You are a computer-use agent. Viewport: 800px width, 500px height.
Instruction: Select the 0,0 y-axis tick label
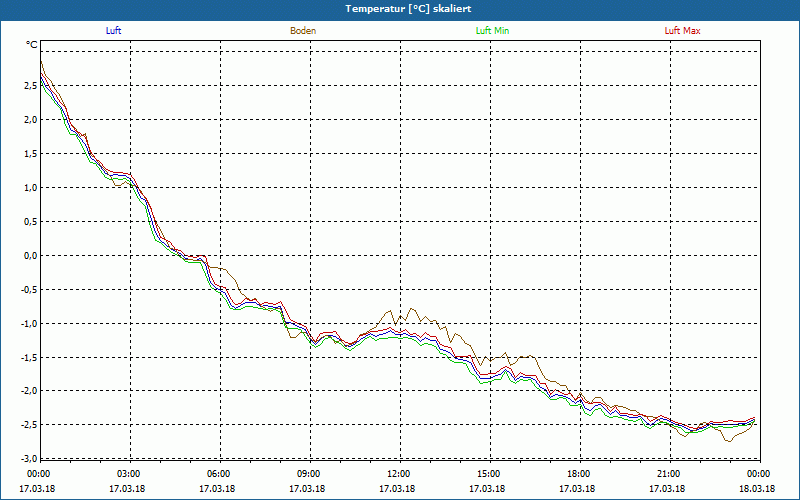tap(28, 256)
